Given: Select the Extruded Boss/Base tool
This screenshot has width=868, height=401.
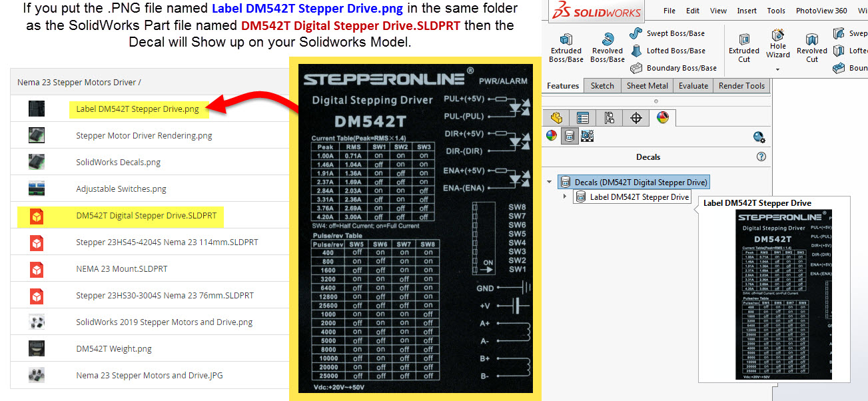Looking at the screenshot, I should point(566,48).
